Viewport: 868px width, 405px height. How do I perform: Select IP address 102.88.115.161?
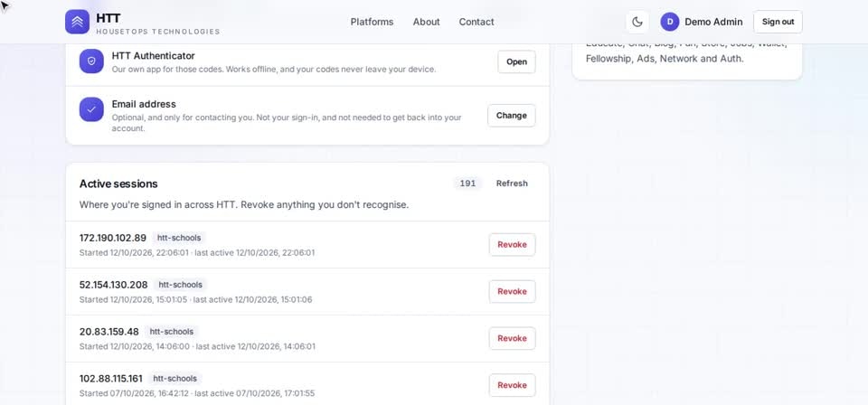coord(110,379)
